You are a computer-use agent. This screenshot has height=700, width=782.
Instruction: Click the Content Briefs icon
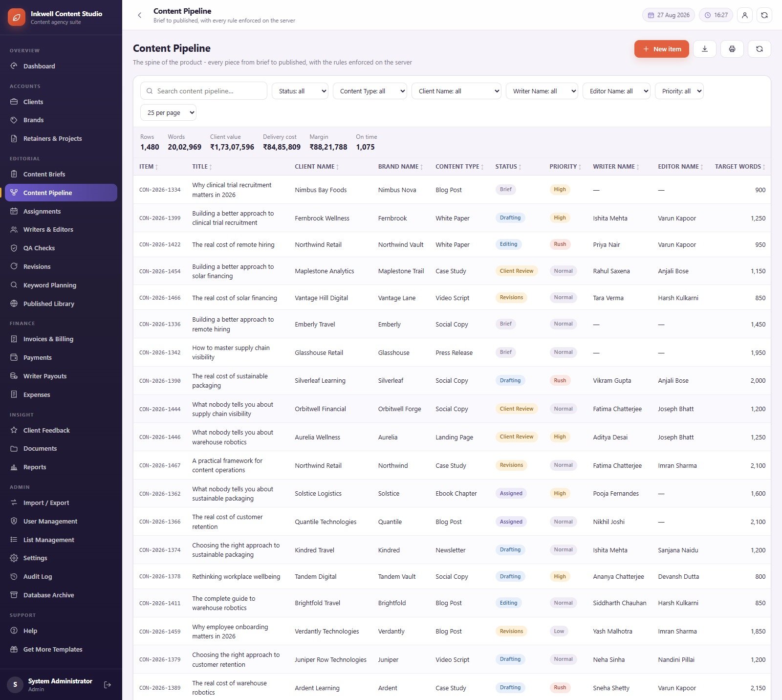[x=14, y=174]
